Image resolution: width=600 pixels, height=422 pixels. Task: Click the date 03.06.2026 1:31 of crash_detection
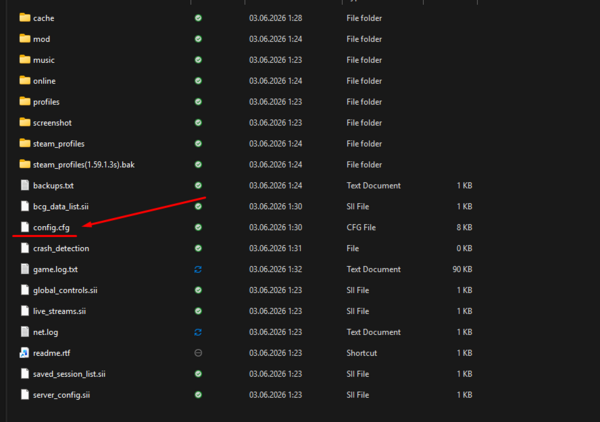(276, 248)
